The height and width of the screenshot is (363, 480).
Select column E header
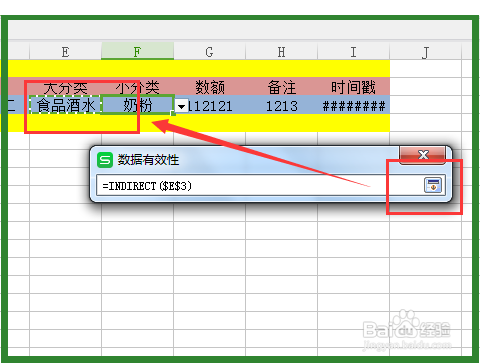click(x=65, y=51)
